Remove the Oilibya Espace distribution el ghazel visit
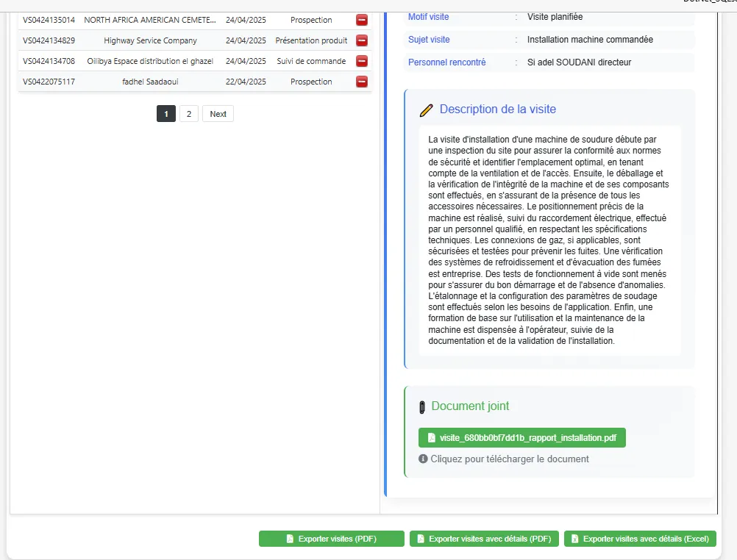The height and width of the screenshot is (560, 737). coord(361,61)
